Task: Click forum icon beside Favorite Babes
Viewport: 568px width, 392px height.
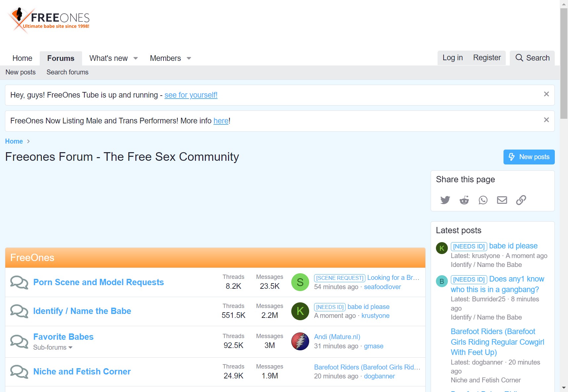Action: [x=19, y=341]
